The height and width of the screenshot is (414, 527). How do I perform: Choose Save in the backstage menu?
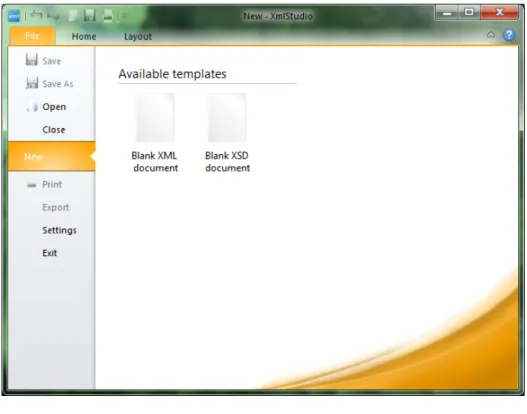(x=51, y=61)
